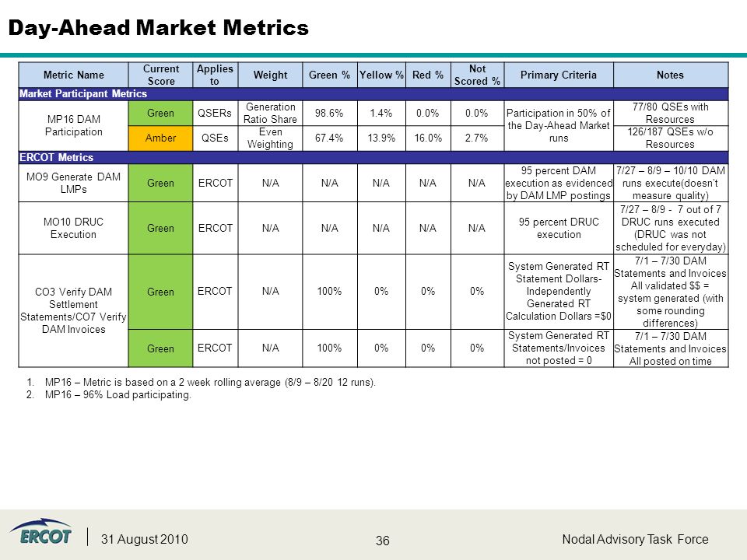This screenshot has height=560, width=747.
Task: Click the slide number 36
Action: pyautogui.click(x=383, y=541)
